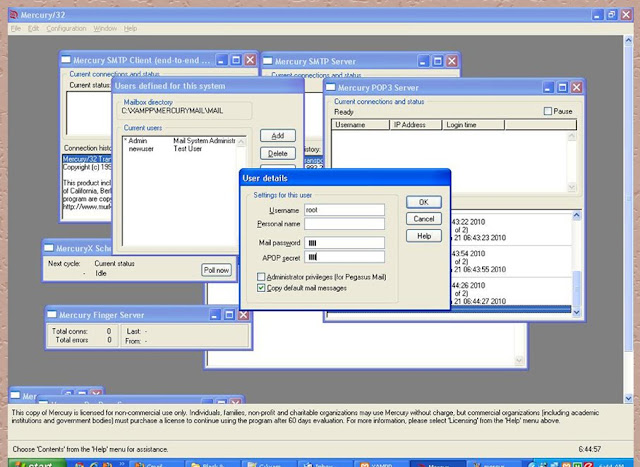Click the Login time column header

(473, 125)
